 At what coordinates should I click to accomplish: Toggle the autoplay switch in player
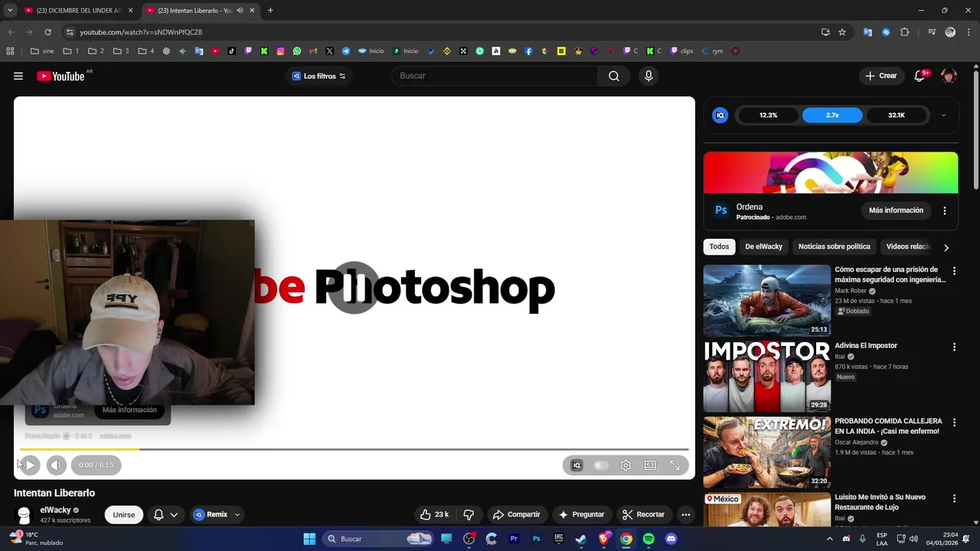click(x=601, y=465)
